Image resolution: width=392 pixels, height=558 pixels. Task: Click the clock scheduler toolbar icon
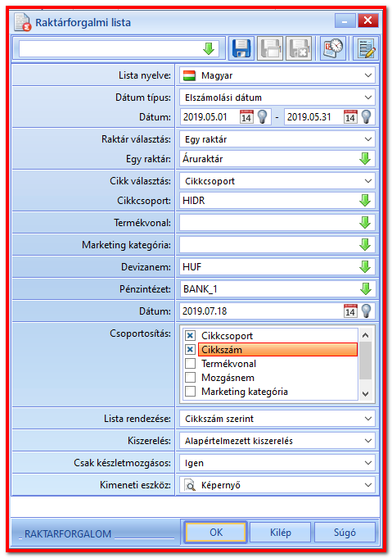click(333, 48)
